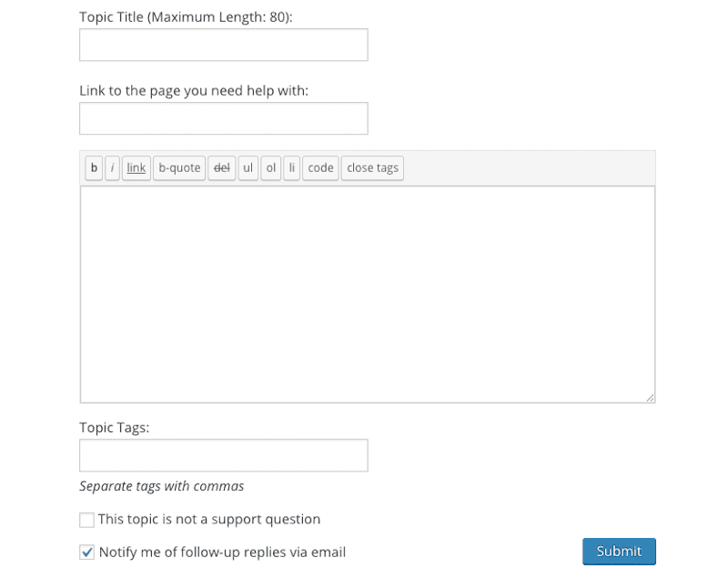The image size is (728, 588).
Task: Apply strikethrough with the del button
Action: pos(222,168)
